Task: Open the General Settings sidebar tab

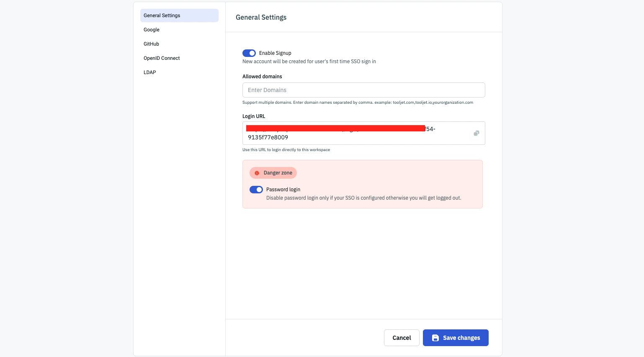Action: point(179,15)
